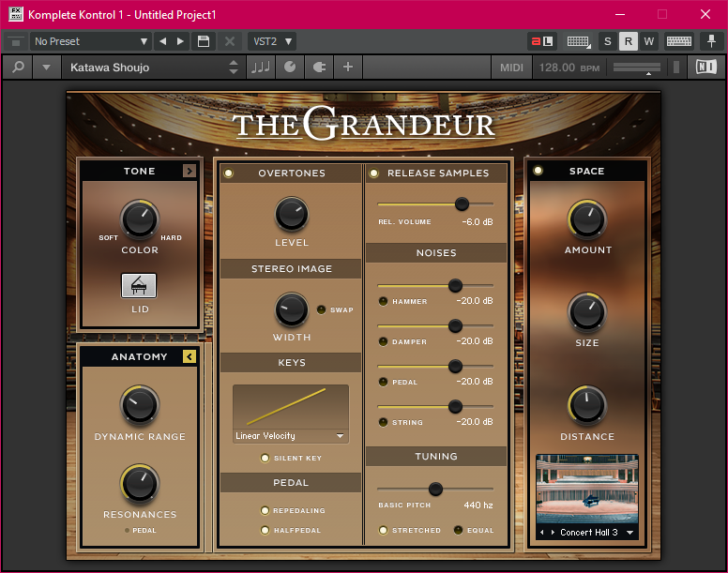728x573 pixels.
Task: Click the Pedal noise slider handle
Action: (455, 366)
